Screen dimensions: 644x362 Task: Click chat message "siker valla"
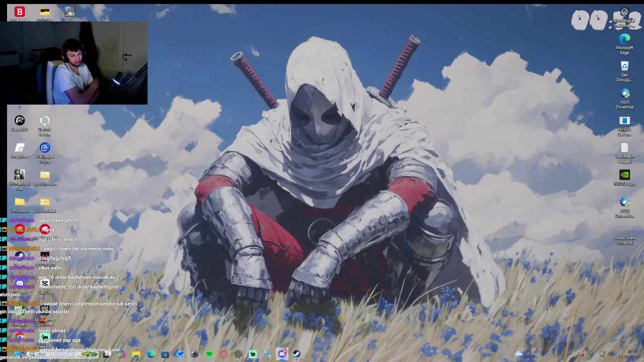50,267
